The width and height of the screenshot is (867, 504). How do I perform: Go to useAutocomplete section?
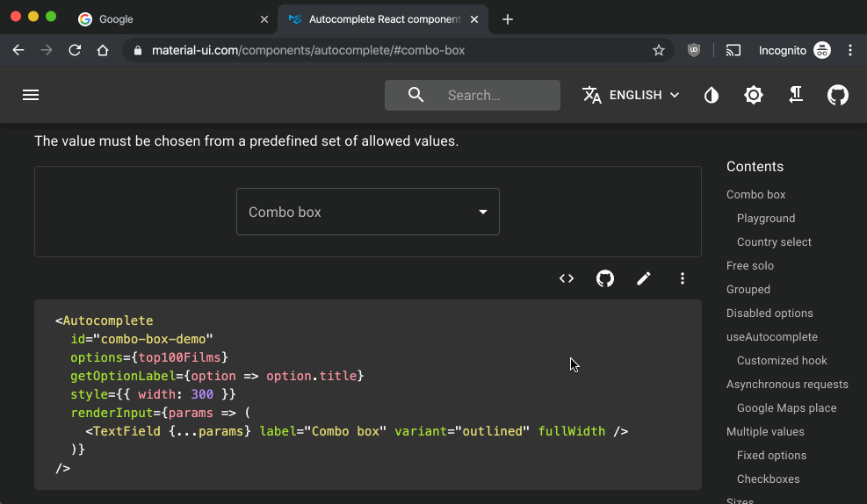click(772, 337)
